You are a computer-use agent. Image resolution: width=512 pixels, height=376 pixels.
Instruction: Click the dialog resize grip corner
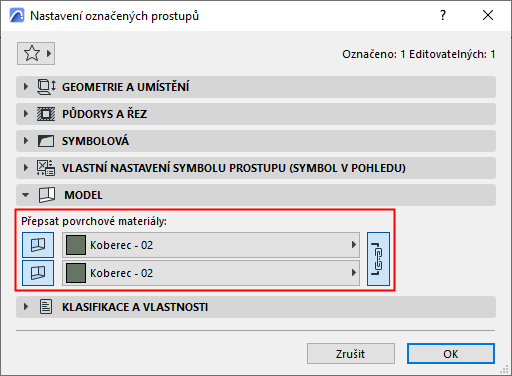[504, 369]
